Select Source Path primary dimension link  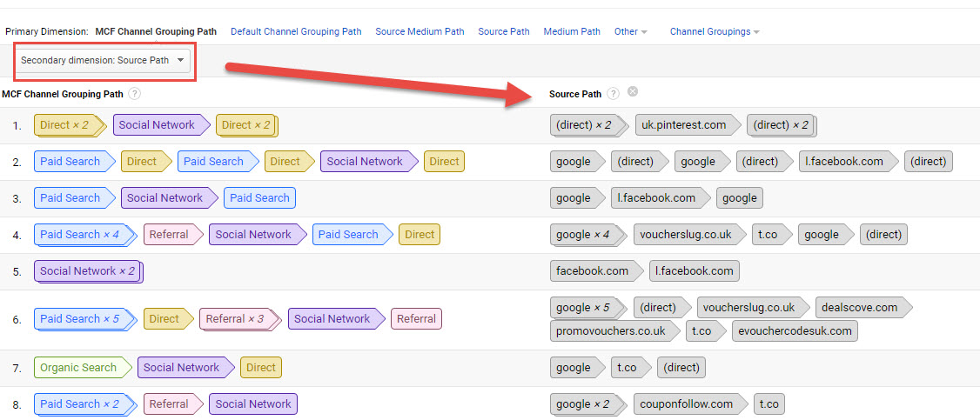(503, 31)
